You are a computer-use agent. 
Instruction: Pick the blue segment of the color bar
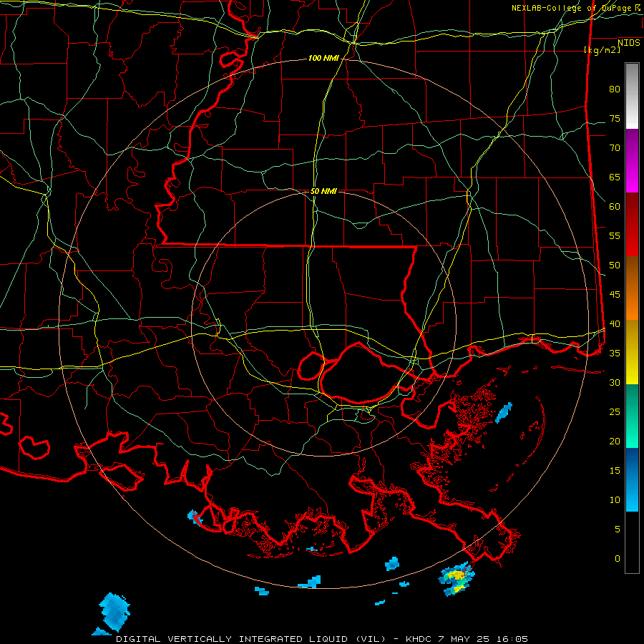(x=632, y=479)
